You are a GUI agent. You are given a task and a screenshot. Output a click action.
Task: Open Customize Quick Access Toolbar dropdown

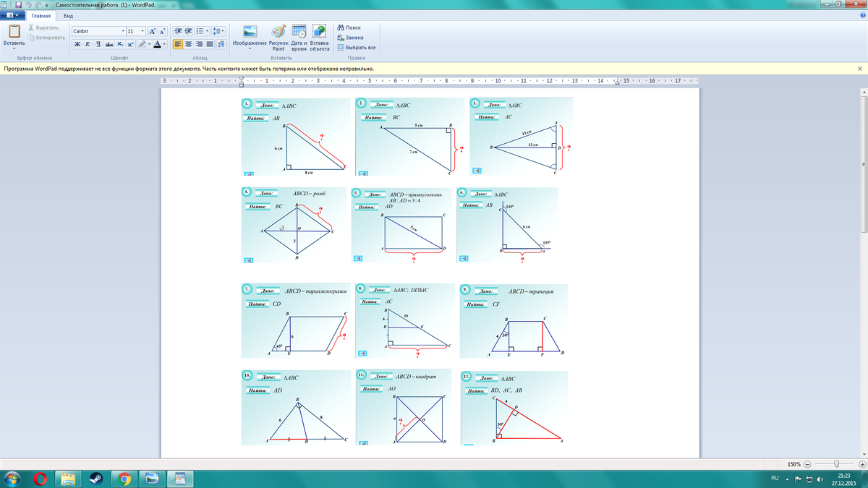46,5
